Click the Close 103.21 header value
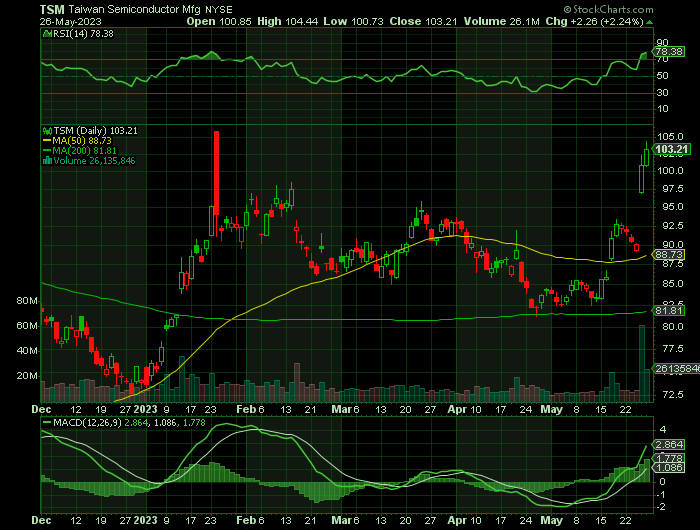 click(x=423, y=21)
